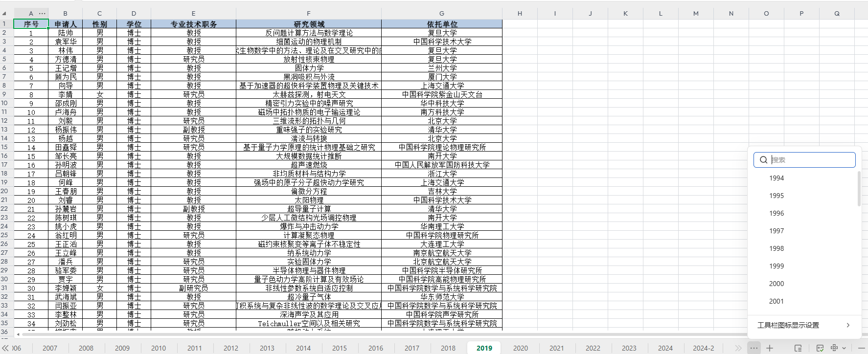Click the sheet list popup scrollbar
Screen dimensions: 868x354
859,189
